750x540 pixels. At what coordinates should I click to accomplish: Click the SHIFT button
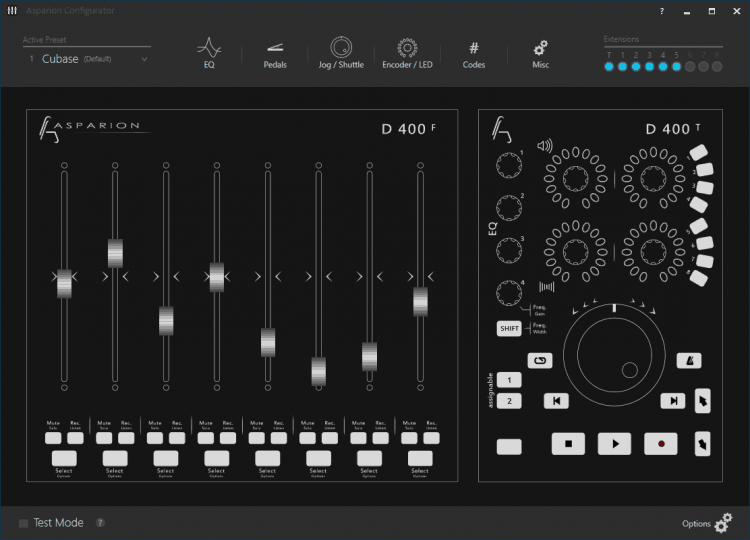(509, 329)
